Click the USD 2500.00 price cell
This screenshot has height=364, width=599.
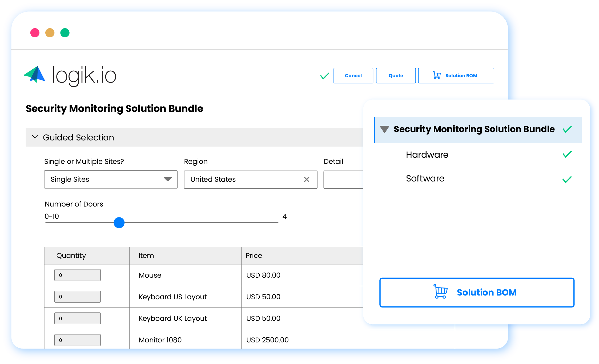(x=348, y=339)
